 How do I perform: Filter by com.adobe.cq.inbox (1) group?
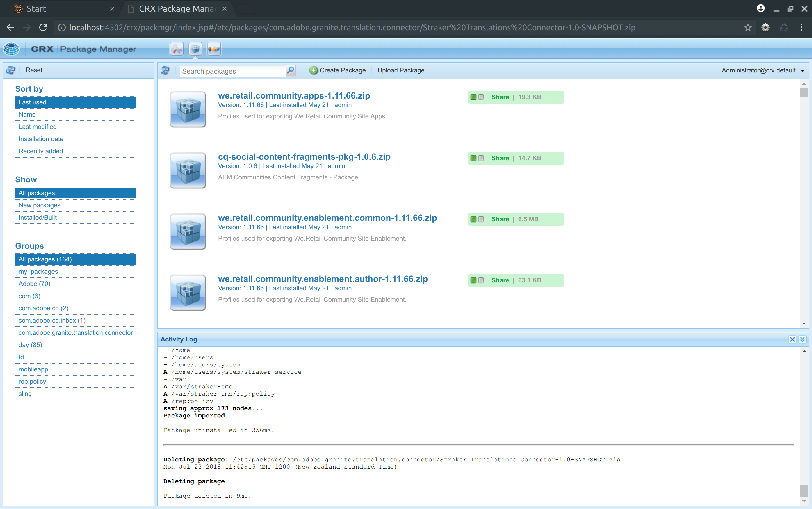click(x=76, y=321)
